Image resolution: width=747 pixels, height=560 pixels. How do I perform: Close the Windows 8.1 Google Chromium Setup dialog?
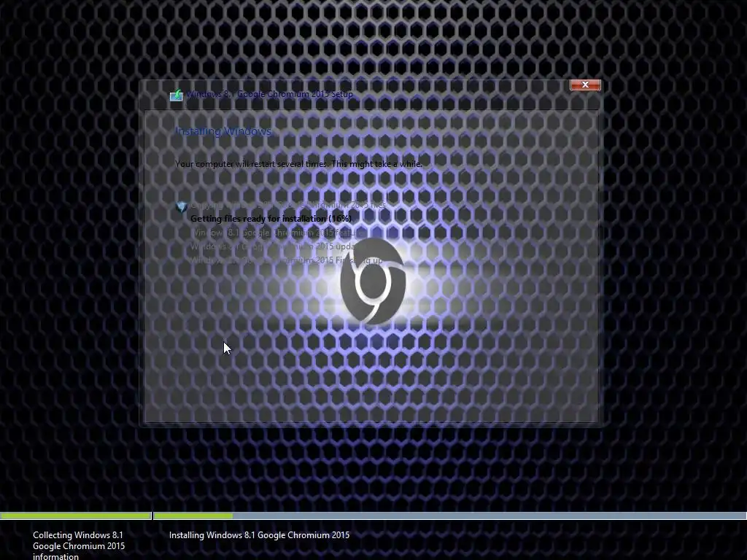pos(585,85)
